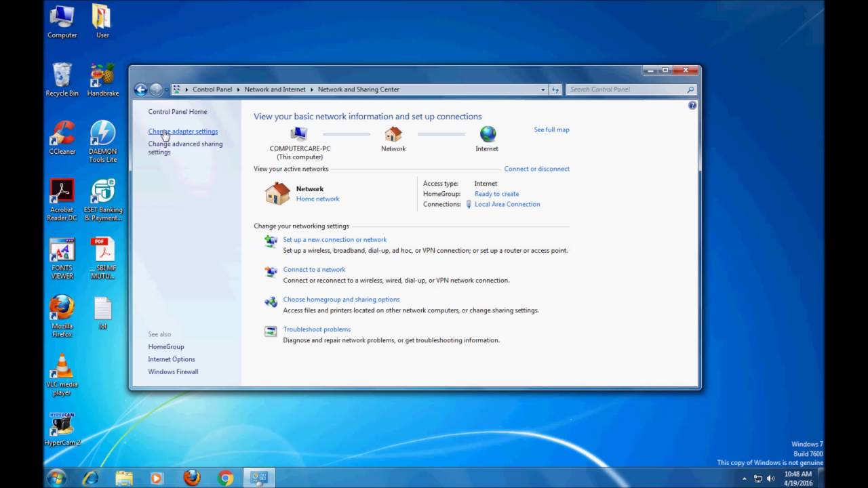Select the Acrobat Reader DC desktop icon
Image resolution: width=868 pixels, height=488 pixels.
click(x=62, y=200)
